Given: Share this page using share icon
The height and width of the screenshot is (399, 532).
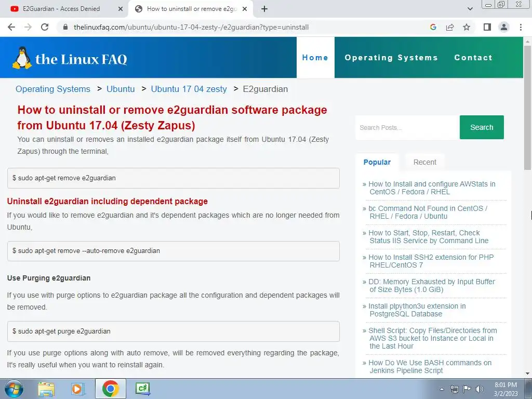Looking at the screenshot, I should (450, 27).
